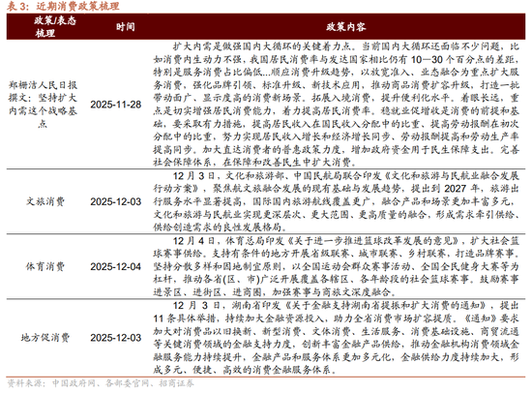Viewport: 532px width, 394px height.
Task: Click the 政策内容 column header
Action: pyautogui.click(x=346, y=27)
